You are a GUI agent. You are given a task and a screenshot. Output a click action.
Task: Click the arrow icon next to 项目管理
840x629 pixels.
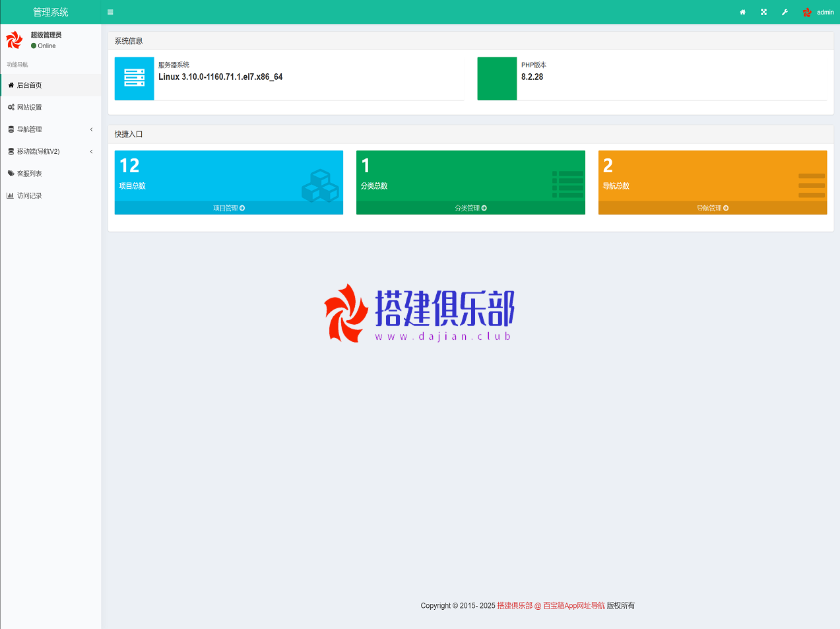pyautogui.click(x=242, y=208)
